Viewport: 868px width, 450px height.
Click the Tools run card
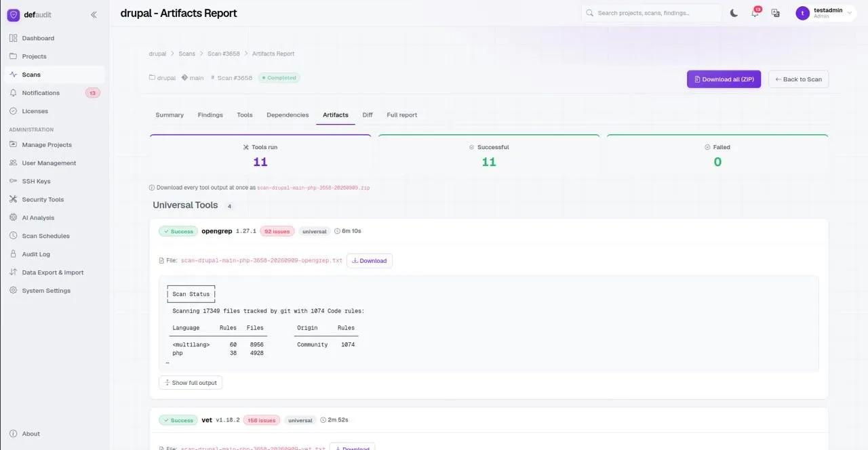click(x=260, y=155)
